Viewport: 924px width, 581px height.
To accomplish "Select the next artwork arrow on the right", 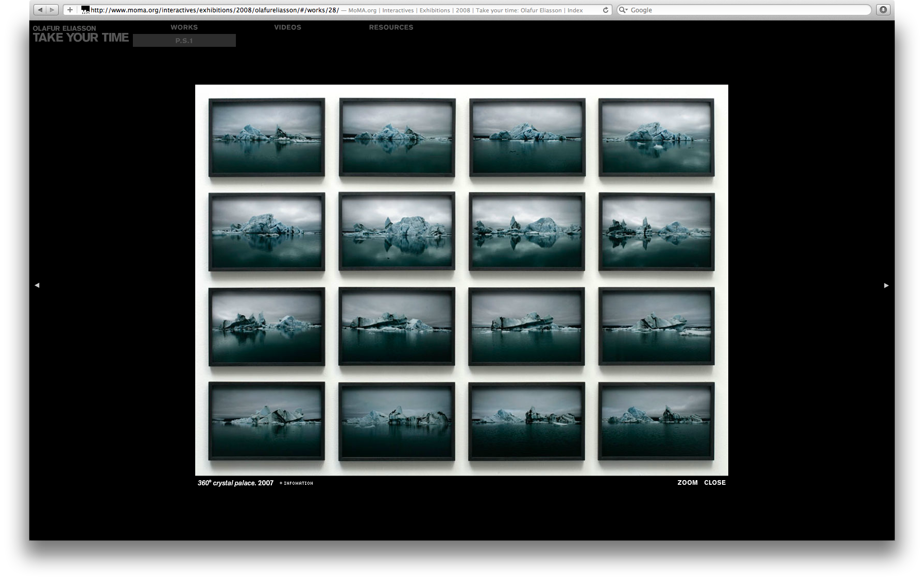I will pyautogui.click(x=886, y=285).
